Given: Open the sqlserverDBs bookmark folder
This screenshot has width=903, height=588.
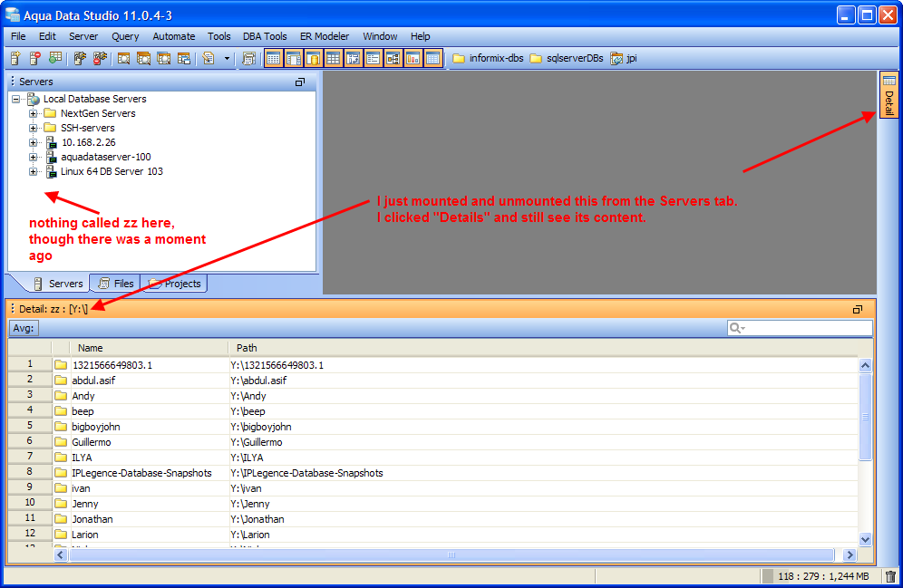Looking at the screenshot, I should coord(567,58).
